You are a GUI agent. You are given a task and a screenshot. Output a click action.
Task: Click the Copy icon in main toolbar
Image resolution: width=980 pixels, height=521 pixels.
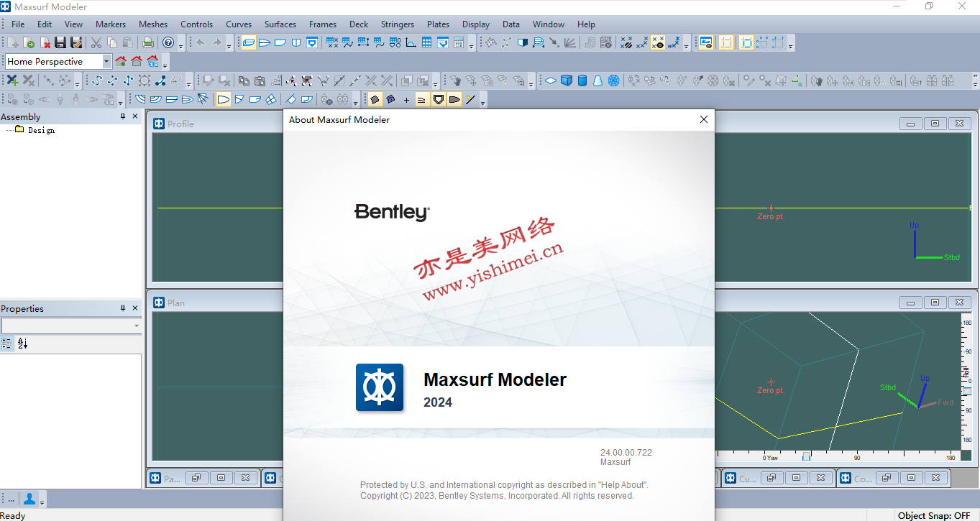point(111,42)
